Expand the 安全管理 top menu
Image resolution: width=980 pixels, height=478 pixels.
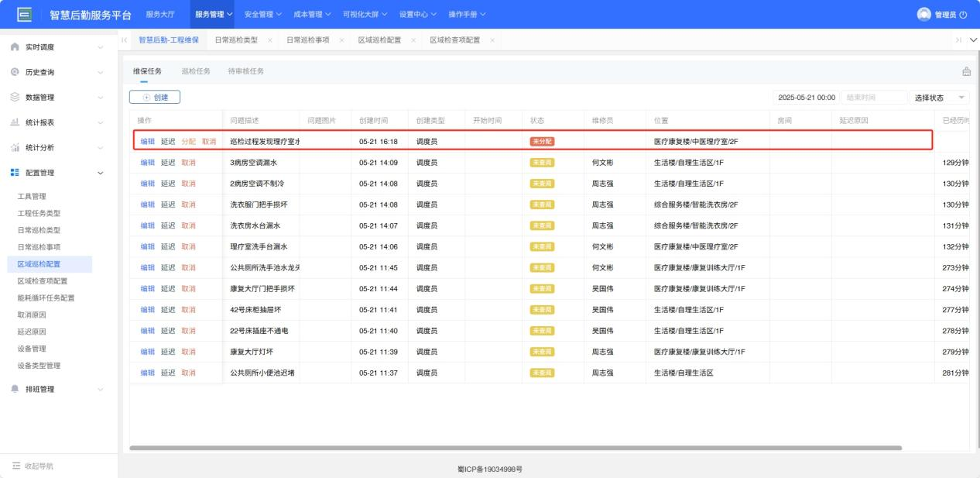tap(262, 14)
